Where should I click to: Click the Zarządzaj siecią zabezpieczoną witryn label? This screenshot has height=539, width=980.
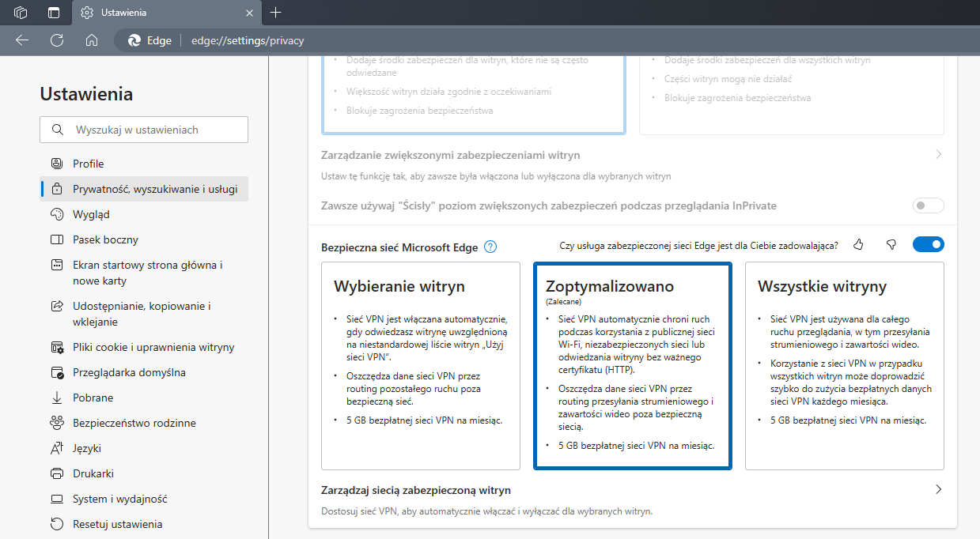[x=416, y=490]
